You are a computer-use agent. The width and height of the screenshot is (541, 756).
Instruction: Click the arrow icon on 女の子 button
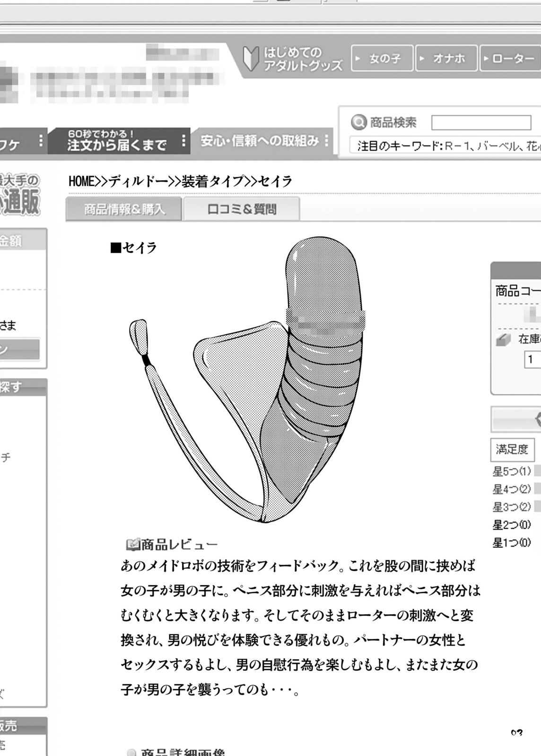pos(358,59)
